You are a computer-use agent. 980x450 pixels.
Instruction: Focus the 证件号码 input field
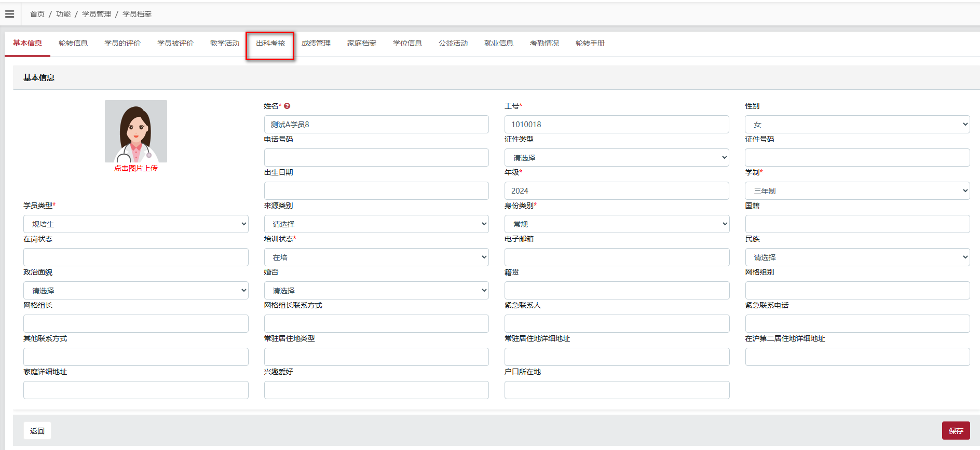click(x=857, y=158)
